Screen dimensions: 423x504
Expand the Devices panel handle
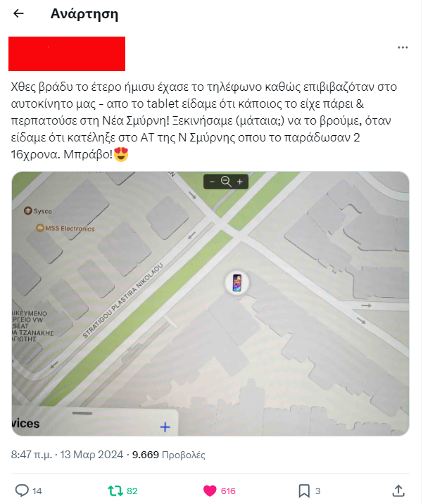point(82,413)
